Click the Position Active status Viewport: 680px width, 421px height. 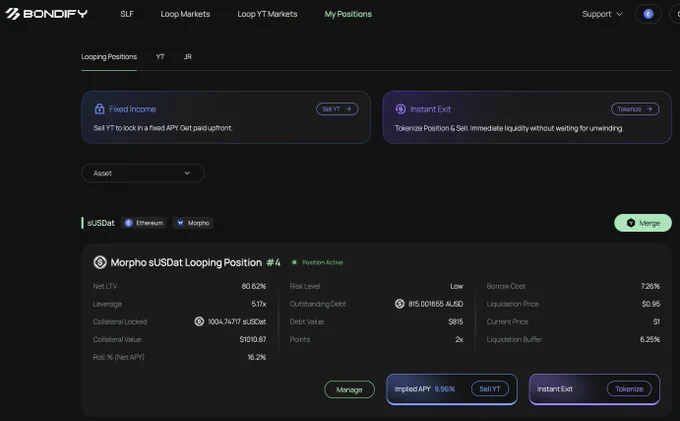pyautogui.click(x=318, y=262)
